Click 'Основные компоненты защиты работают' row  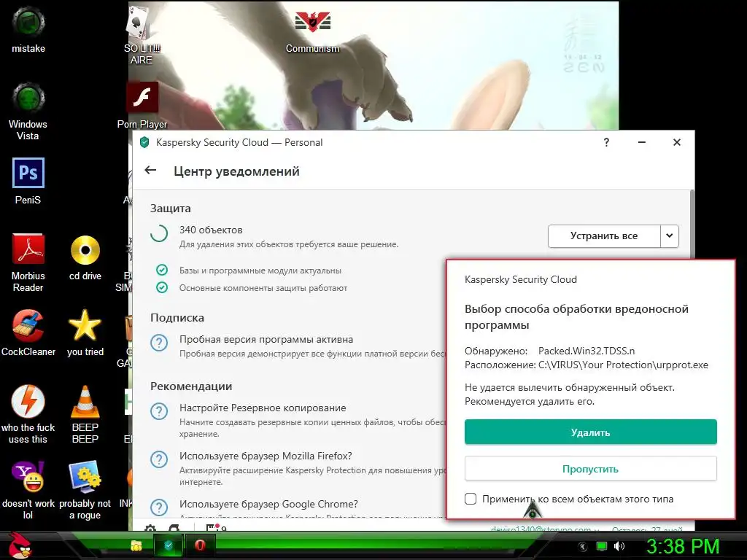[x=263, y=287]
